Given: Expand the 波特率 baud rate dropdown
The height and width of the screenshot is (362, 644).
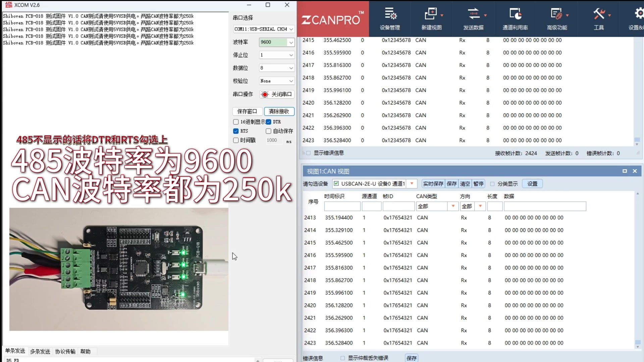Looking at the screenshot, I should 291,42.
